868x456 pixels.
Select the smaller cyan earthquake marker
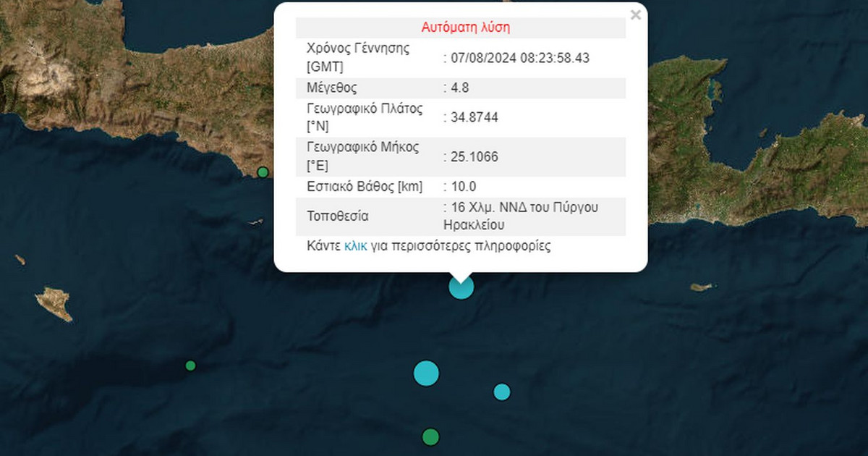(501, 392)
